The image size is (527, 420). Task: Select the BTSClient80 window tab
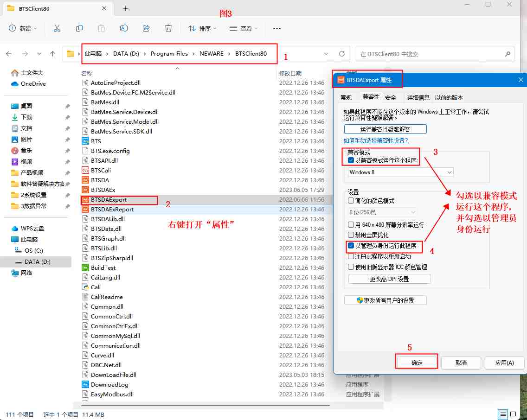[x=57, y=8]
